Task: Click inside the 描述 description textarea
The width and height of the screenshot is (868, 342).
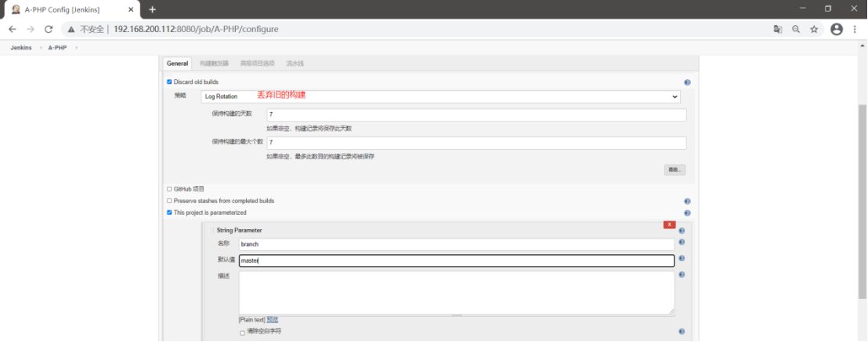Action: click(457, 292)
